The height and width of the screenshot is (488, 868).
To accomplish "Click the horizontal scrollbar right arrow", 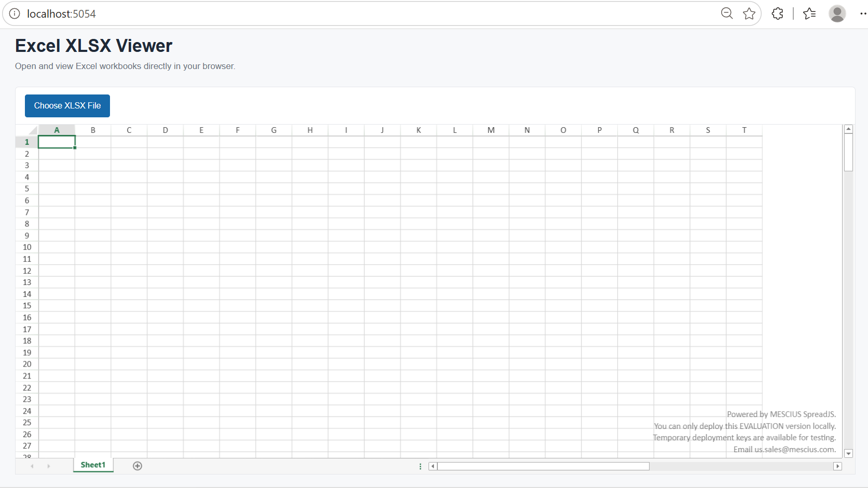I will click(837, 466).
